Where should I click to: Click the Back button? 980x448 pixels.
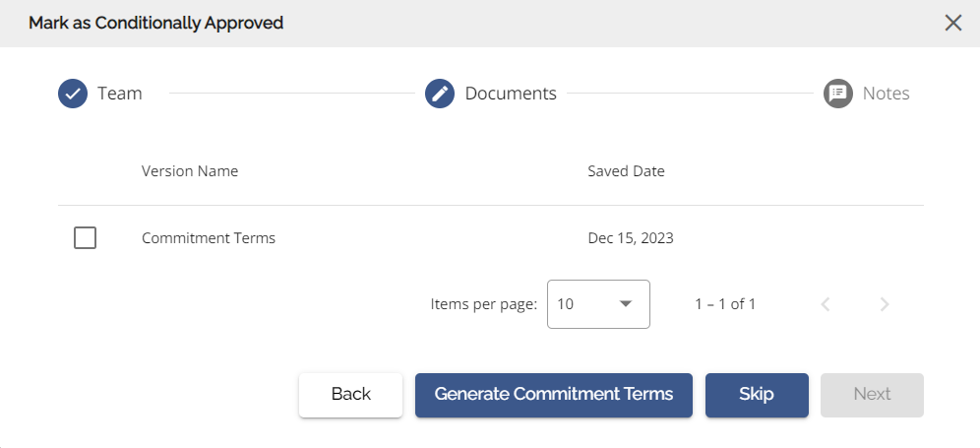click(x=350, y=395)
